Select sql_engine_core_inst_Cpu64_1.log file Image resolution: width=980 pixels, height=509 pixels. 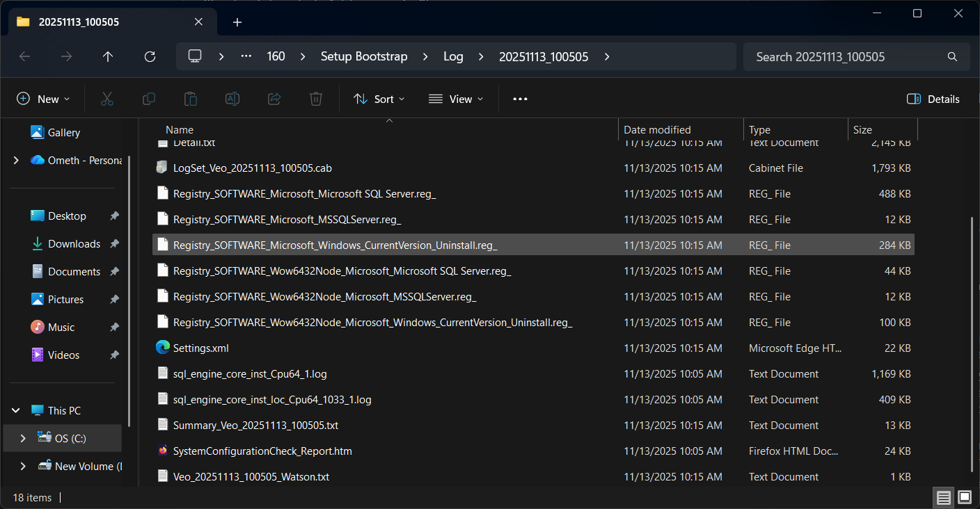click(x=533, y=373)
